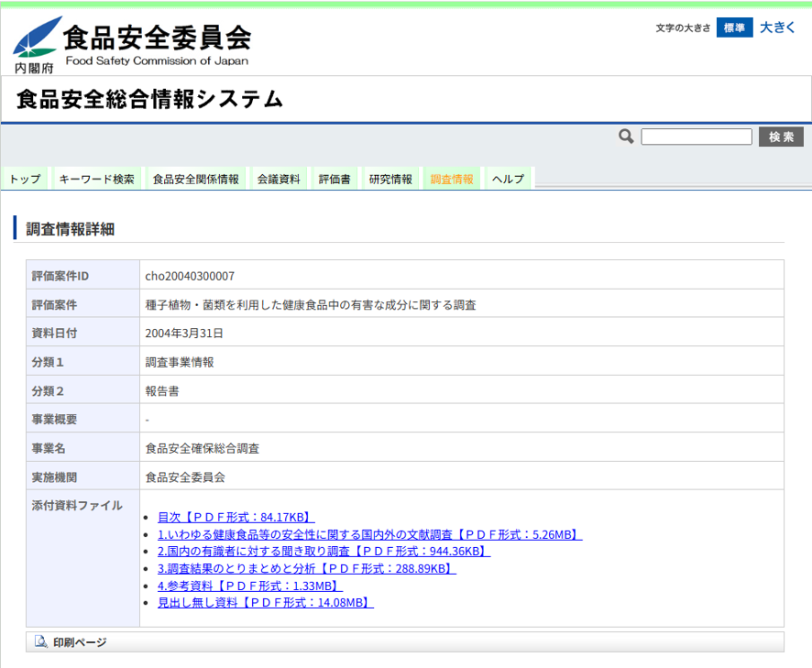
Task: Click the 印刷ページ link
Action: pos(80,642)
